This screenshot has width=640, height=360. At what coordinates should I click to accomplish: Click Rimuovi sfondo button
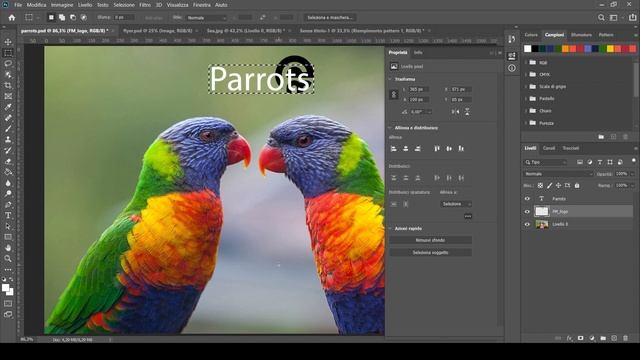click(x=430, y=240)
